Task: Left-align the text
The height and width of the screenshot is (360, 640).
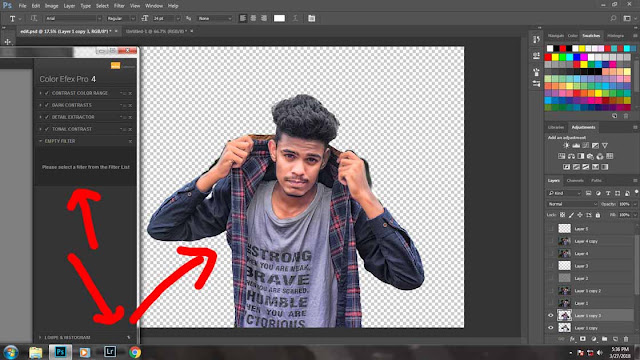Action: tap(243, 18)
